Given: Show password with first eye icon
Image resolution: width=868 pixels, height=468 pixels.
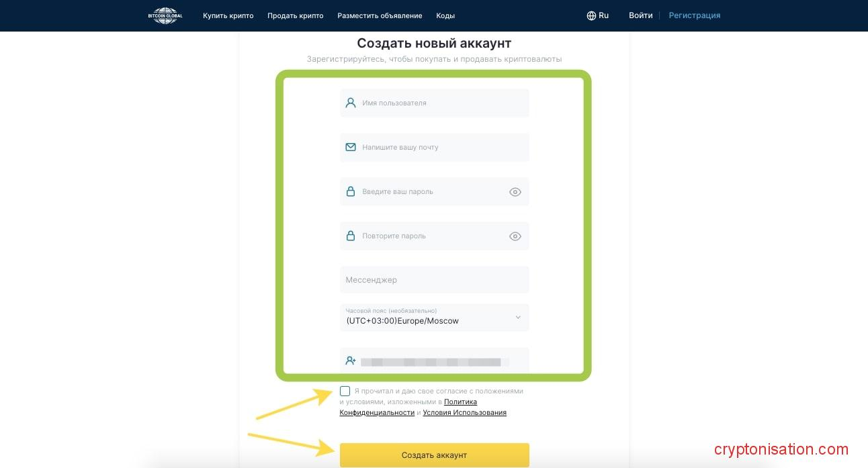Looking at the screenshot, I should pyautogui.click(x=515, y=192).
